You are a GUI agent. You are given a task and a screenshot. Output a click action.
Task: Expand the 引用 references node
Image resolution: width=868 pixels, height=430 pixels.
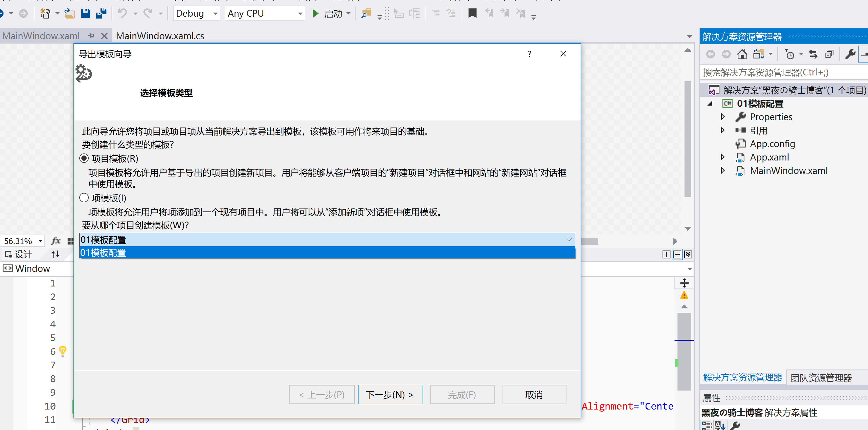(722, 130)
